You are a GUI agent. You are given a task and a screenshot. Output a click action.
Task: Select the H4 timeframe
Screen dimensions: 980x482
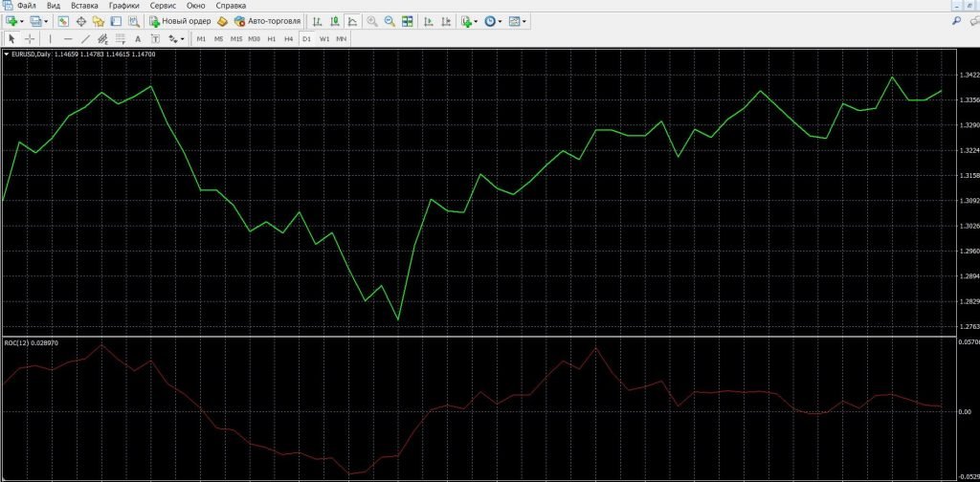point(288,39)
